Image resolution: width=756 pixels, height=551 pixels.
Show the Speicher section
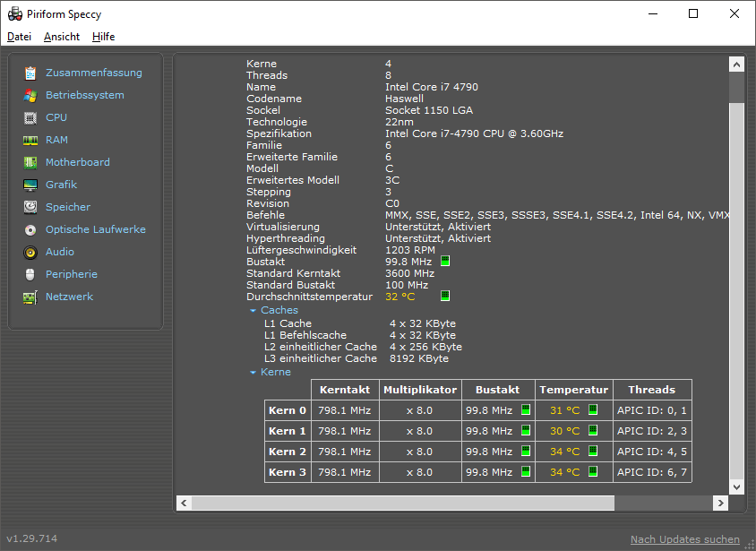point(68,207)
